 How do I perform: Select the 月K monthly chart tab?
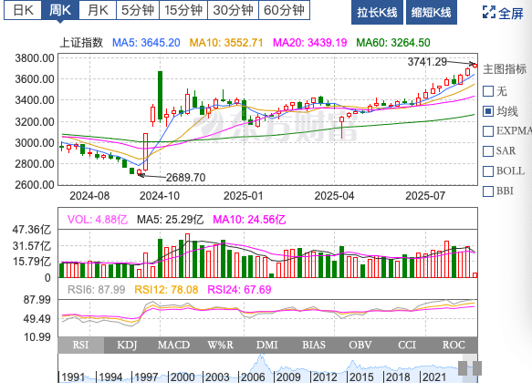tap(98, 10)
